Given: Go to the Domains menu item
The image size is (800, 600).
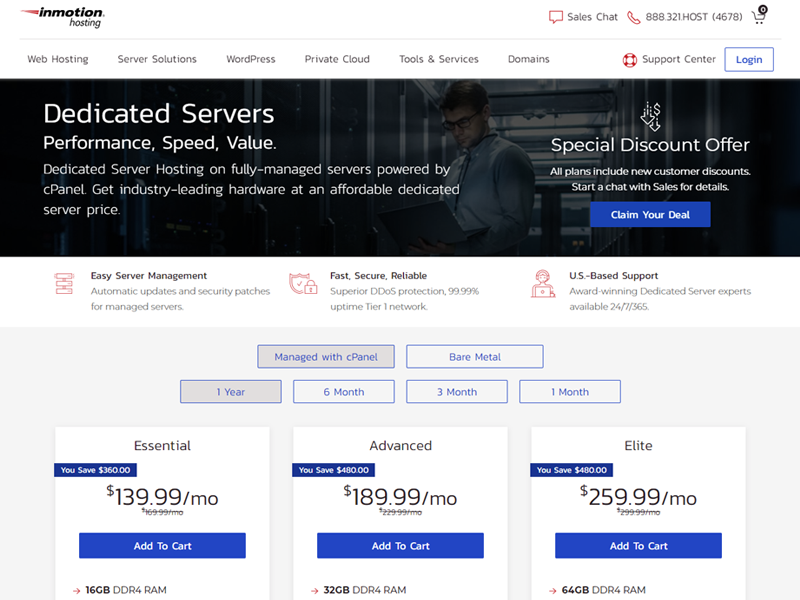Looking at the screenshot, I should coord(528,59).
